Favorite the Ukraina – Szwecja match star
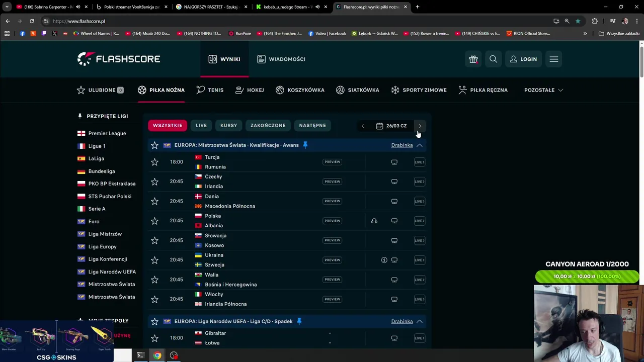 click(154, 260)
